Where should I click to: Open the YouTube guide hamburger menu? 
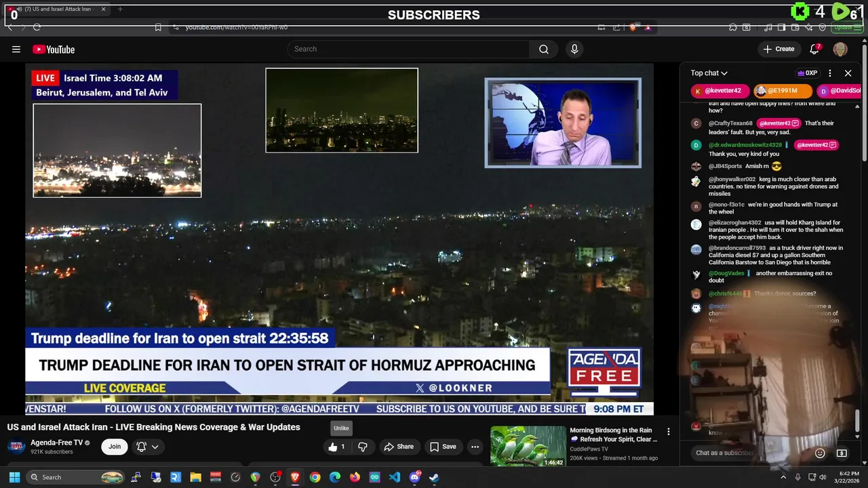coord(16,49)
